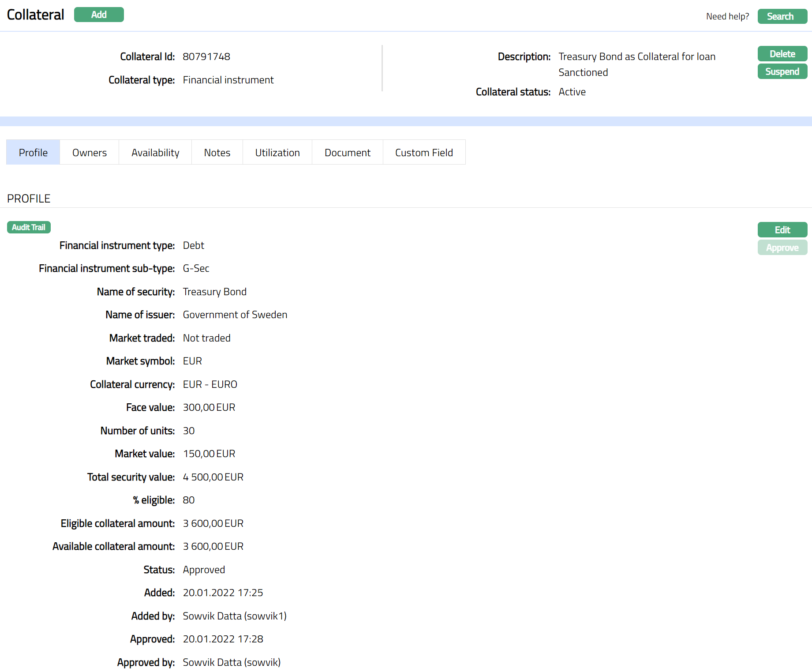Click the green Add button
The height and width of the screenshot is (672, 812).
[x=99, y=15]
